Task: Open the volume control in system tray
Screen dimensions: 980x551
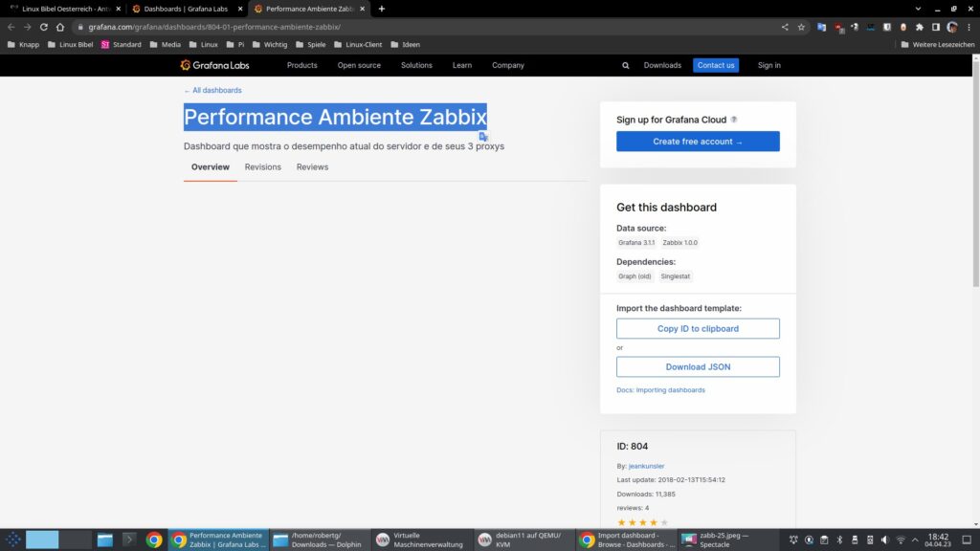Action: click(885, 540)
